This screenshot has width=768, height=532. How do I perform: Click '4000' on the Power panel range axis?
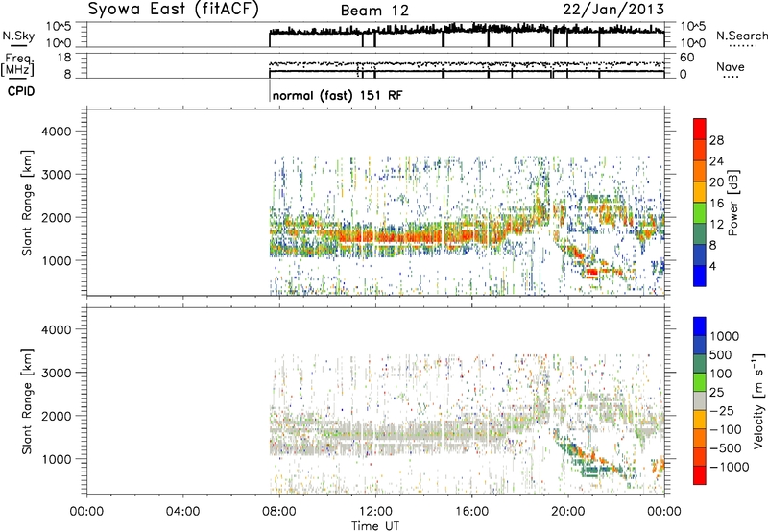point(57,132)
